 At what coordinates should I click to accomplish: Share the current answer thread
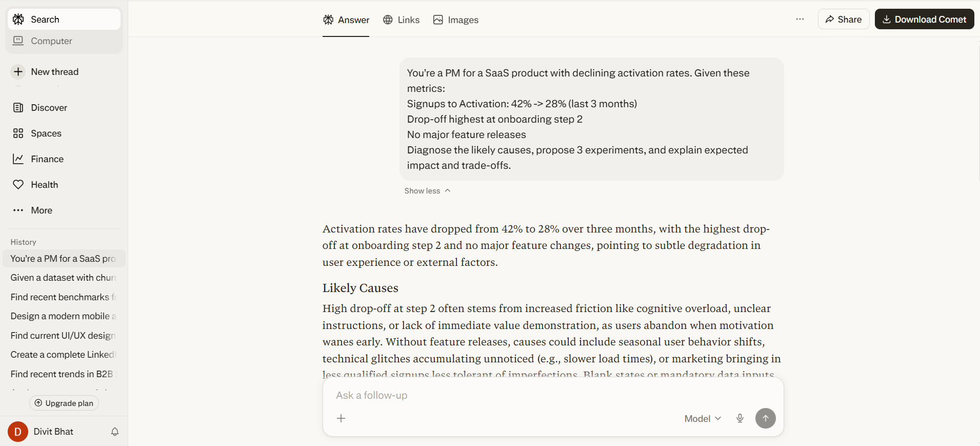pos(843,19)
